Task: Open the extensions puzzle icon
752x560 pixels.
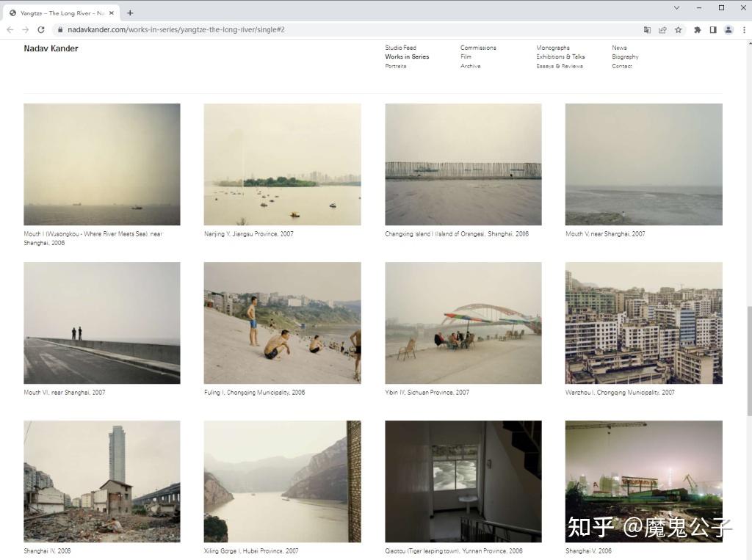Action: 698,30
